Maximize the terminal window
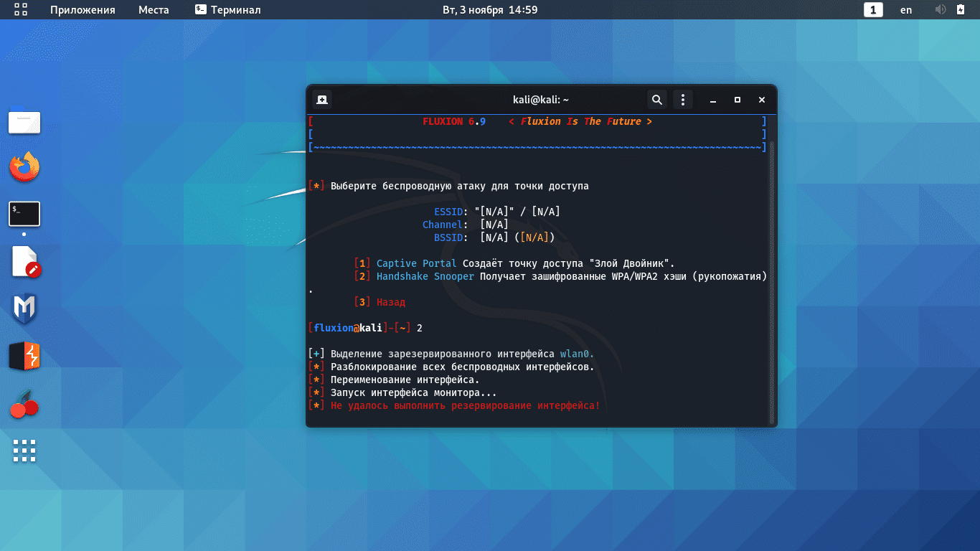 coord(737,100)
